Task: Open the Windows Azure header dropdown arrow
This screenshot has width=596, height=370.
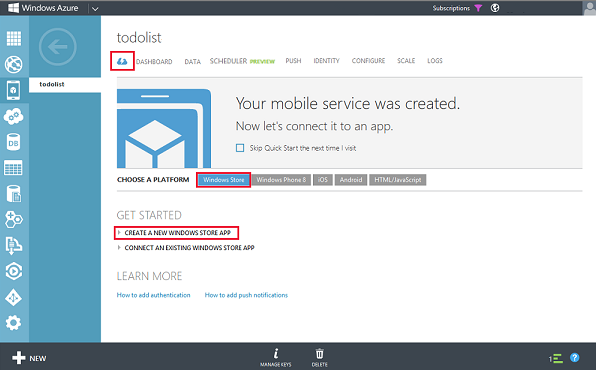Action: [95, 8]
